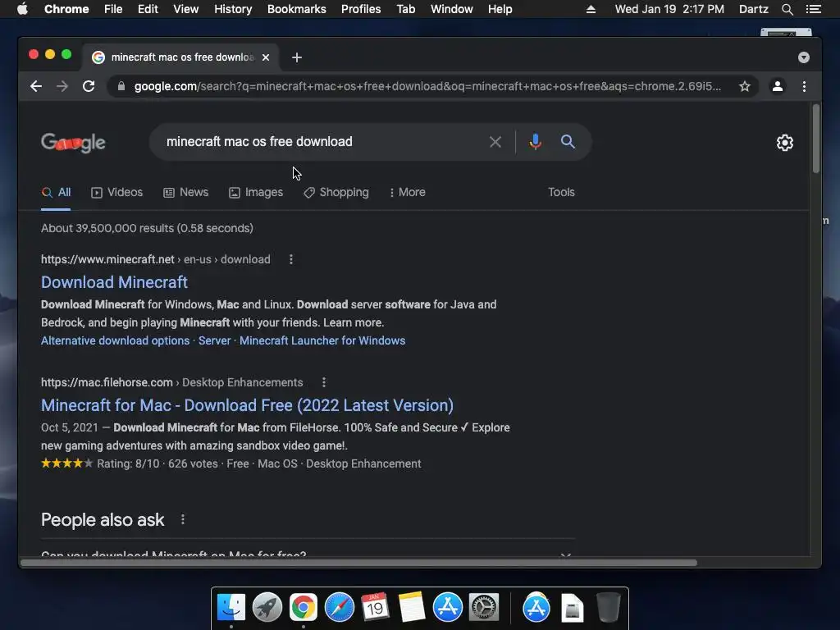The width and height of the screenshot is (840, 630).
Task: Switch to the News tab
Action: coord(186,192)
